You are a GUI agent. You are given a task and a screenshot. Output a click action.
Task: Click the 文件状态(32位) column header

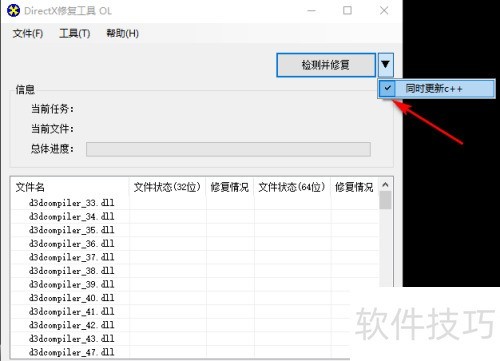167,187
